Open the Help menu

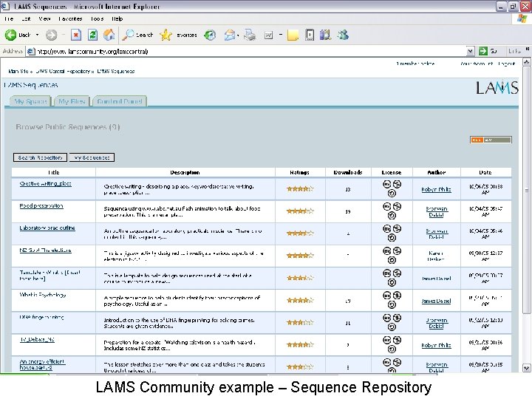point(117,18)
